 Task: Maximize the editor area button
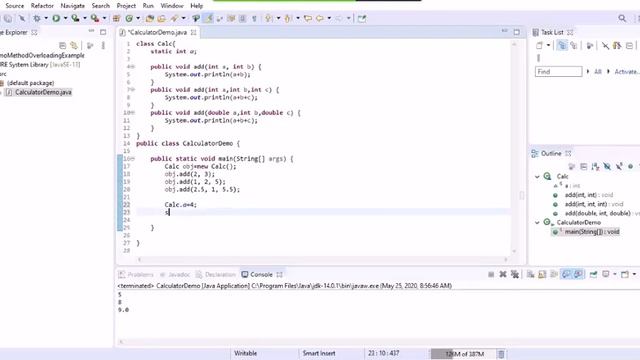tap(517, 32)
